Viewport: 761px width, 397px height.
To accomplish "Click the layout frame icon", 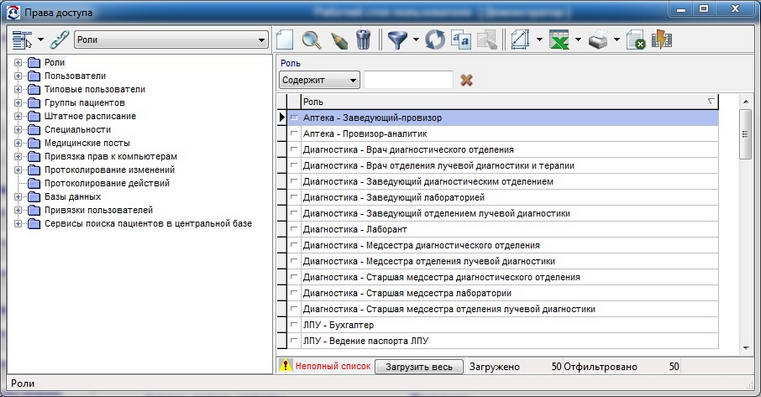I will tap(520, 40).
